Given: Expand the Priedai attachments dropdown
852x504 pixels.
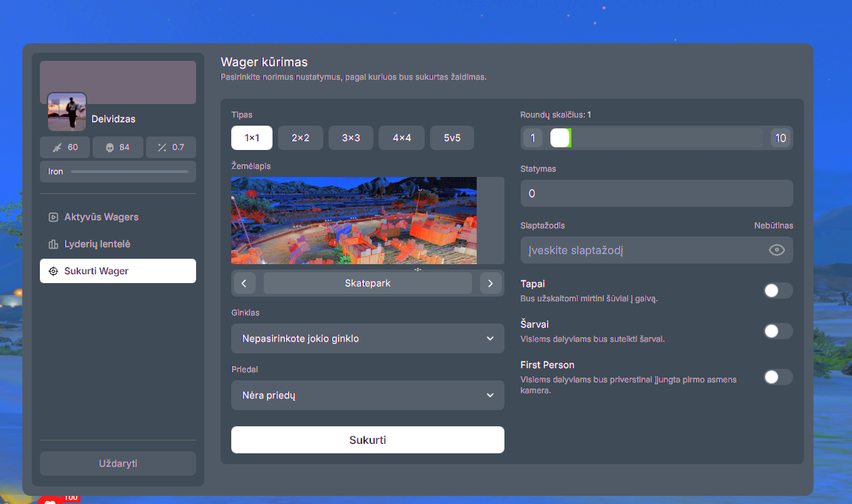Looking at the screenshot, I should (367, 395).
